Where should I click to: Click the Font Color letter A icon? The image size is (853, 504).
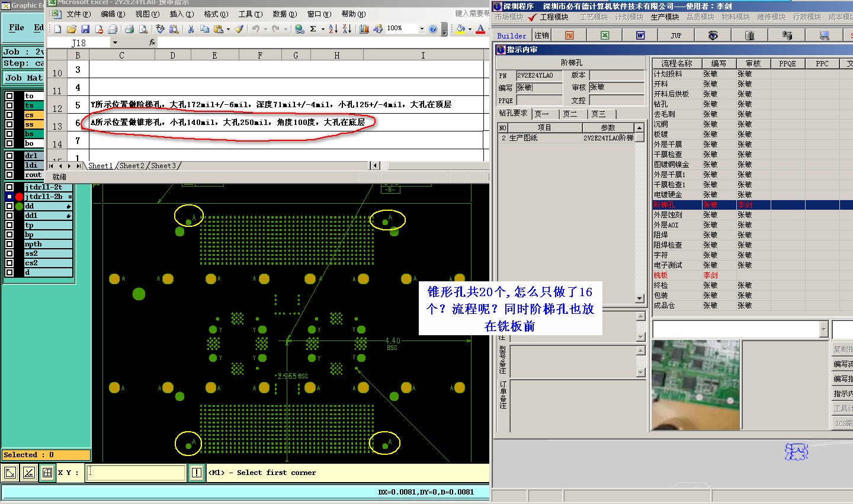coord(480,28)
